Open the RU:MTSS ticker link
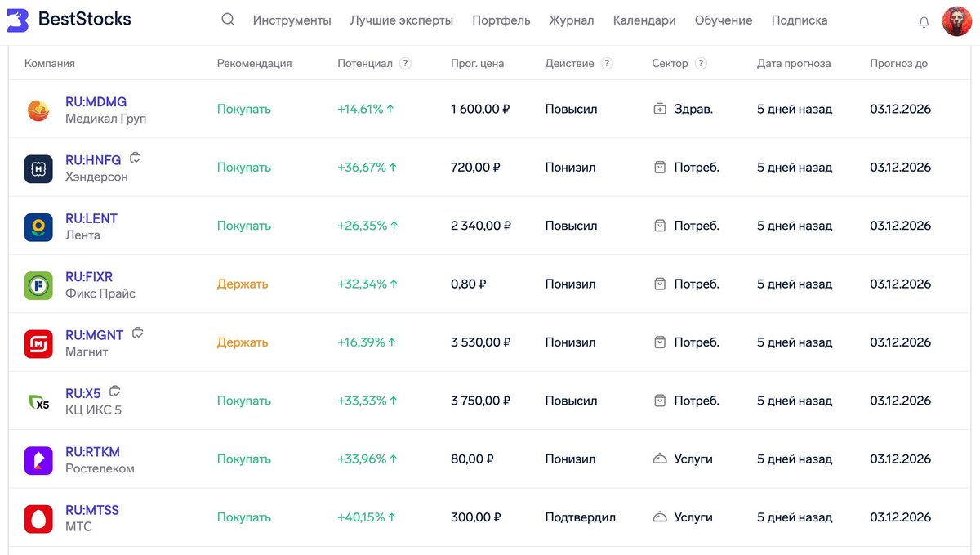This screenshot has width=980, height=555. coord(92,510)
